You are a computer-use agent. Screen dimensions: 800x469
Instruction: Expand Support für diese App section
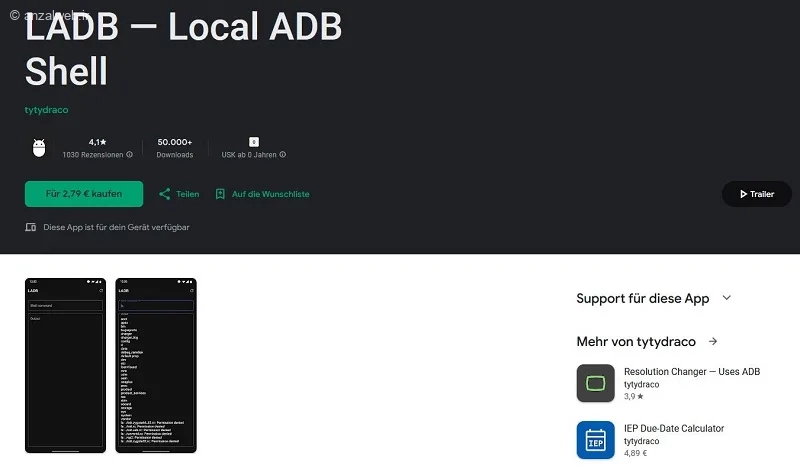click(727, 298)
